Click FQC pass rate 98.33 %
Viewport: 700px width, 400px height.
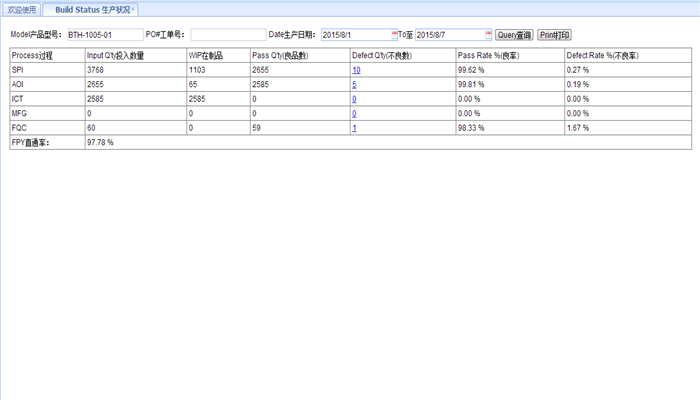(471, 128)
